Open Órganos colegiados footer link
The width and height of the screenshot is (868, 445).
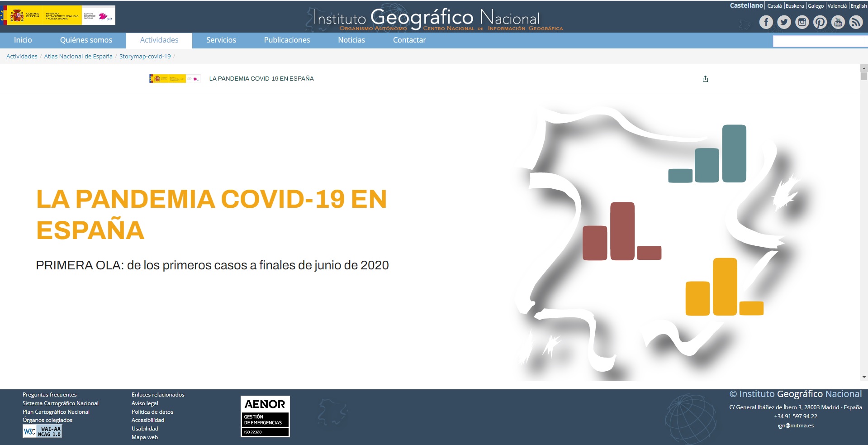[x=47, y=420]
